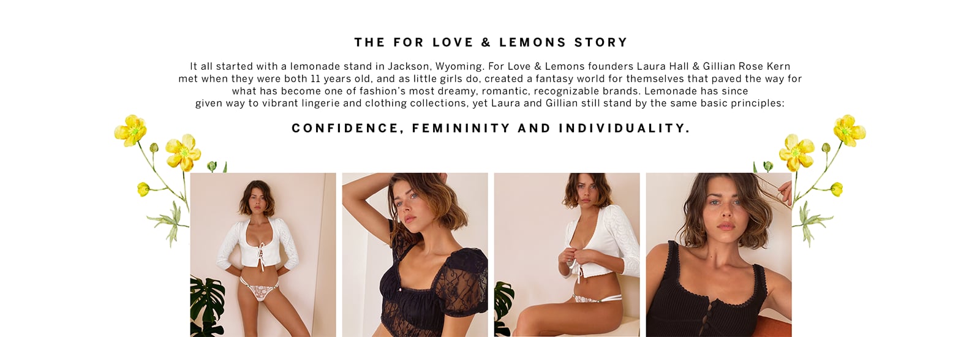Viewport: 980px width, 337px height.
Task: Open the black lace top photo
Action: click(x=415, y=254)
